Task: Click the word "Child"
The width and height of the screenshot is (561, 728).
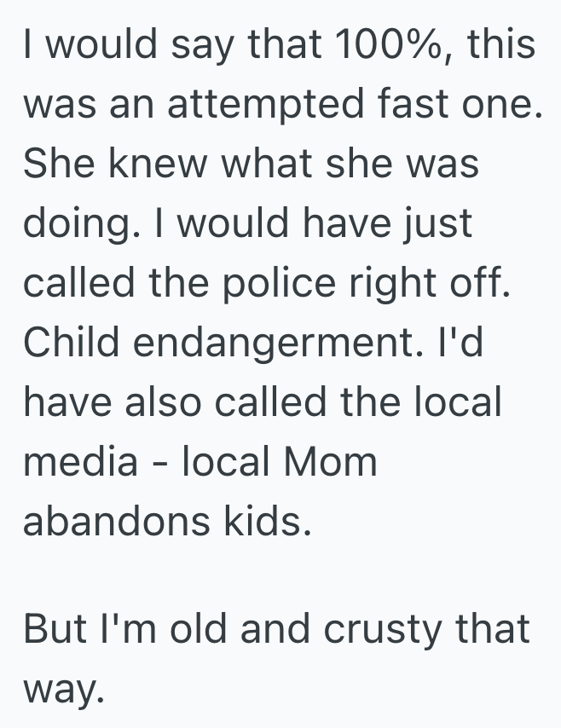Action: (x=72, y=342)
